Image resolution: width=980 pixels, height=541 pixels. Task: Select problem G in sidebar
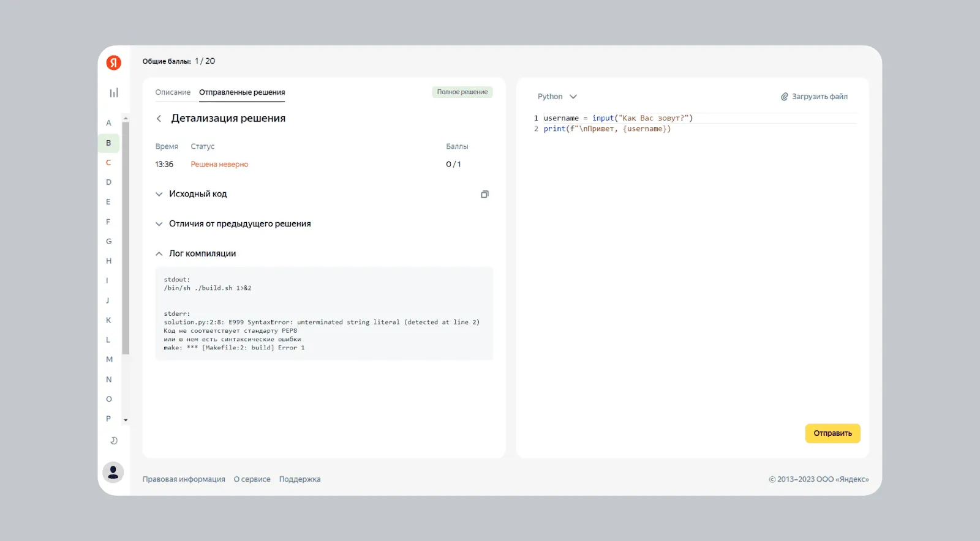point(109,241)
